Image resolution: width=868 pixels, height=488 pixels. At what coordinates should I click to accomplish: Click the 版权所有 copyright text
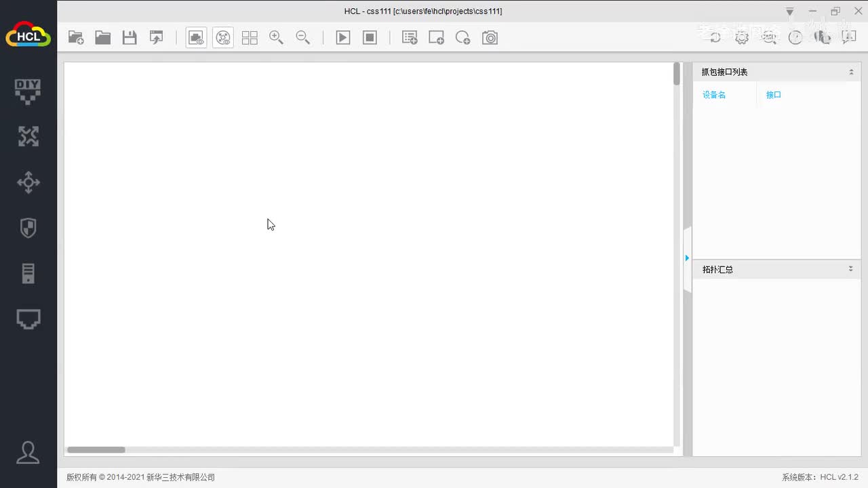[140, 477]
